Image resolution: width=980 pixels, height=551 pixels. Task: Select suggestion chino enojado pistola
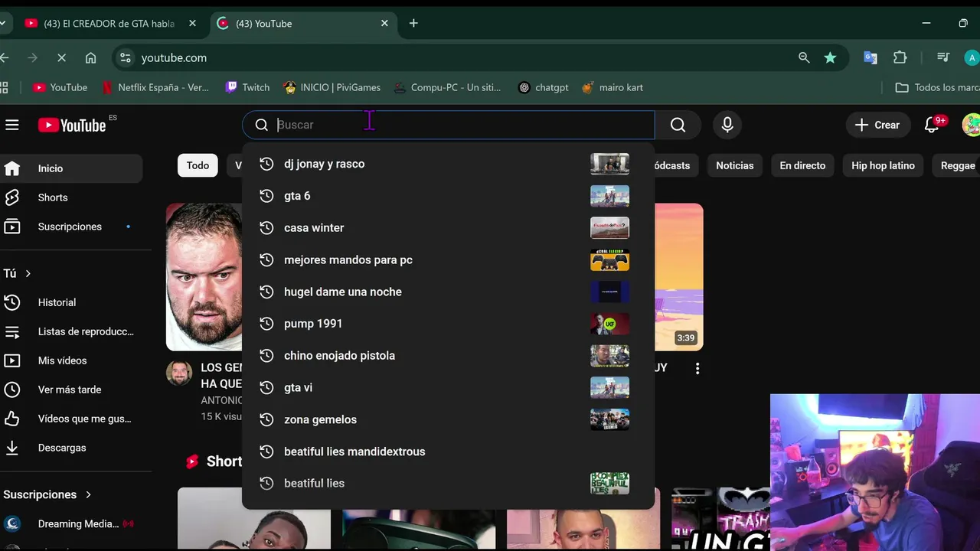tap(449, 356)
